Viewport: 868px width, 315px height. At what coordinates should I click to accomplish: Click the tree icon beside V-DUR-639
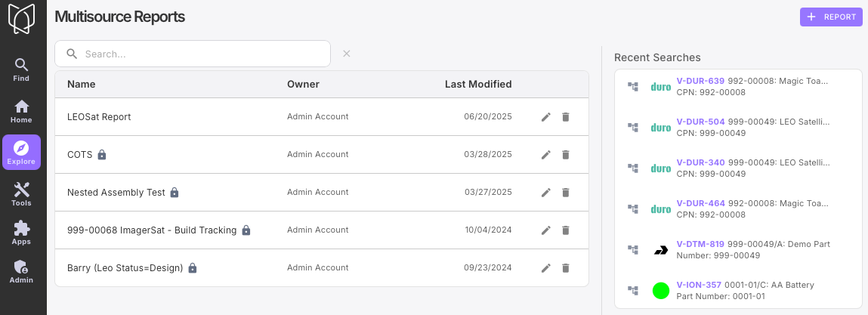pos(633,87)
